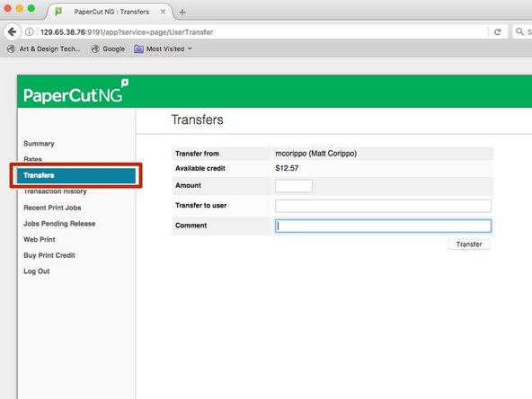Go to Web Print
This screenshot has width=532, height=399.
point(40,240)
